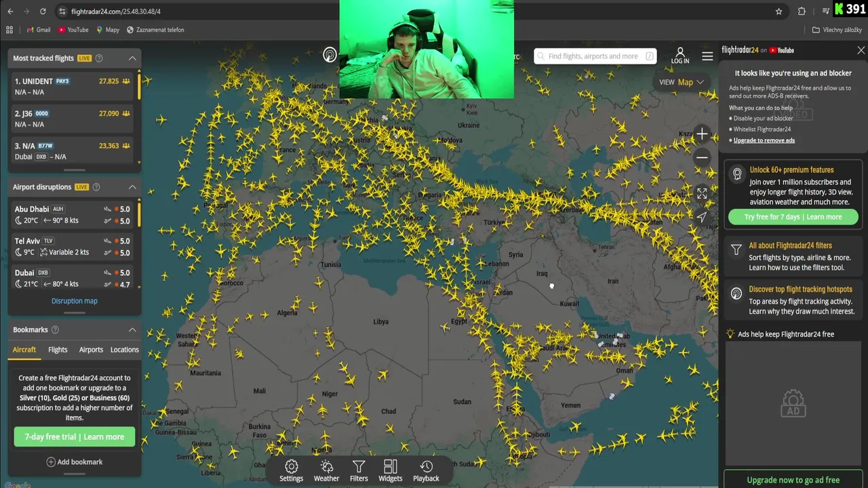Go back with browser back arrow
The image size is (868, 488).
coord(9,12)
